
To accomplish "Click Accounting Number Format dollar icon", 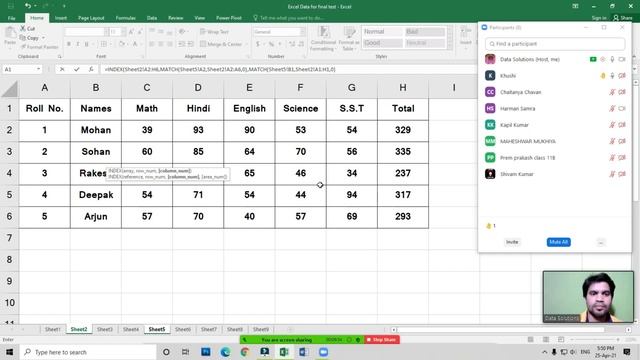I will (x=258, y=44).
